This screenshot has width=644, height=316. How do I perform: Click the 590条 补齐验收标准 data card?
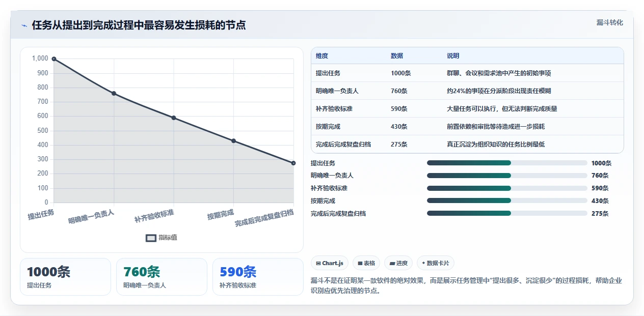(258, 277)
